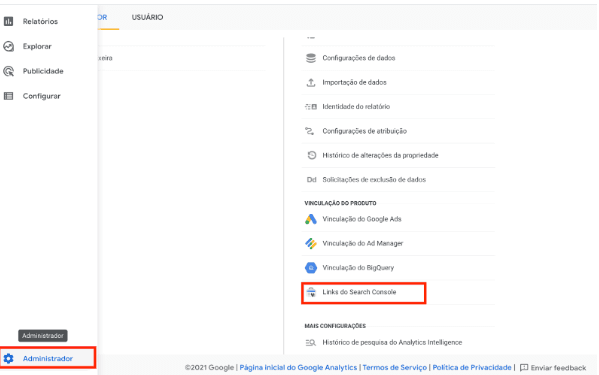This screenshot has width=599, height=375.
Task: Switch to the USUÁRIO tab
Action: coord(147,17)
